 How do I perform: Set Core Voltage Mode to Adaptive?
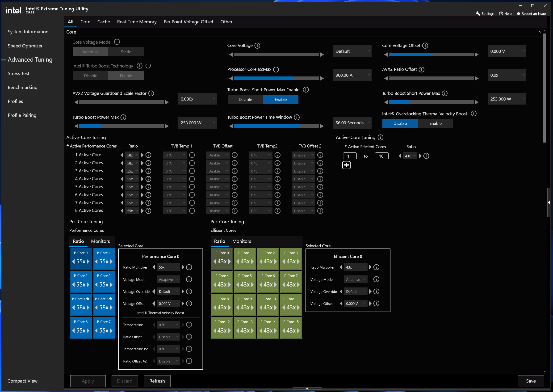pos(91,52)
